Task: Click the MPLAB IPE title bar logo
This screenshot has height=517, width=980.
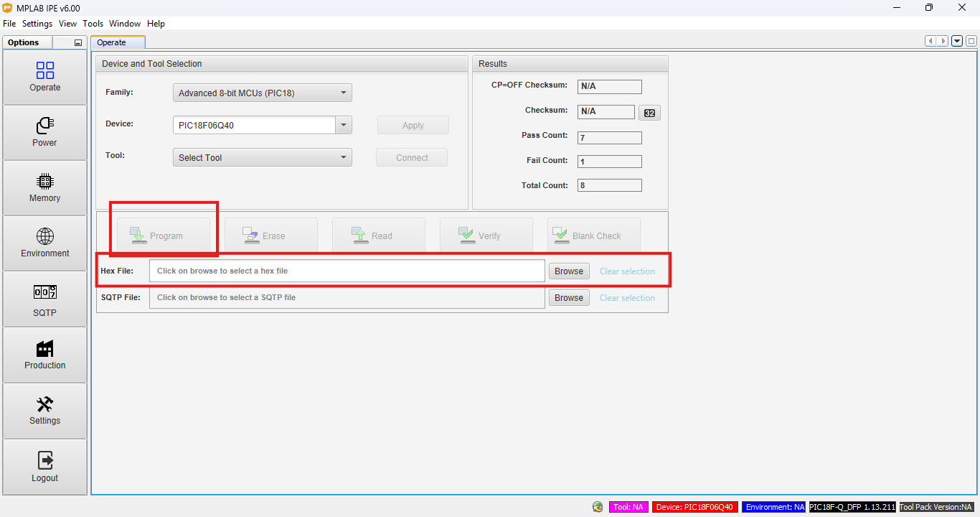Action: click(x=7, y=8)
